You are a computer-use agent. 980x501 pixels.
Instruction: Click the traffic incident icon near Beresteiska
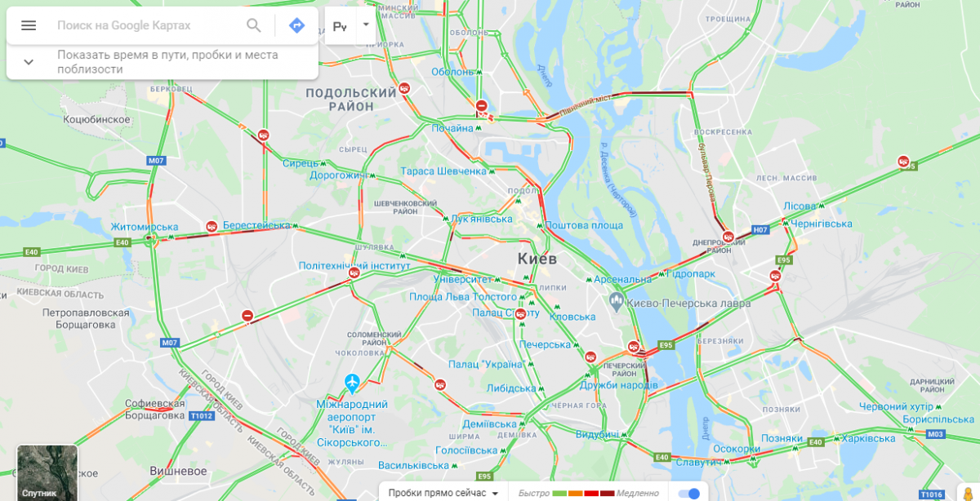click(212, 228)
